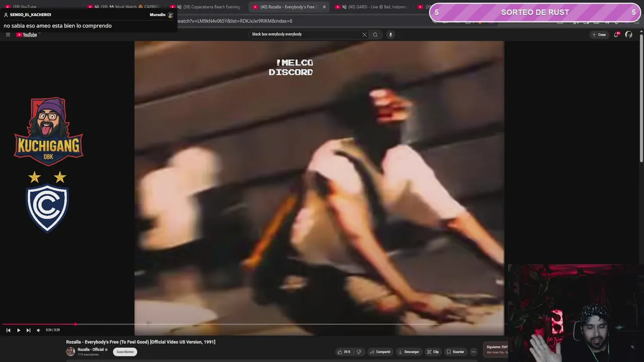Viewport: 644px width, 362px height.
Task: Skip to the previous video
Action: point(8,330)
